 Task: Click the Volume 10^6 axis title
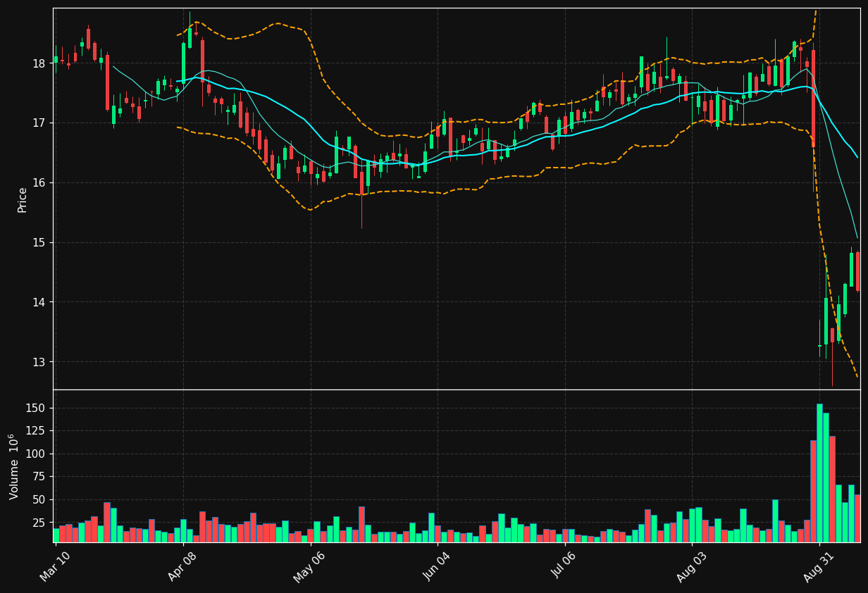point(13,466)
